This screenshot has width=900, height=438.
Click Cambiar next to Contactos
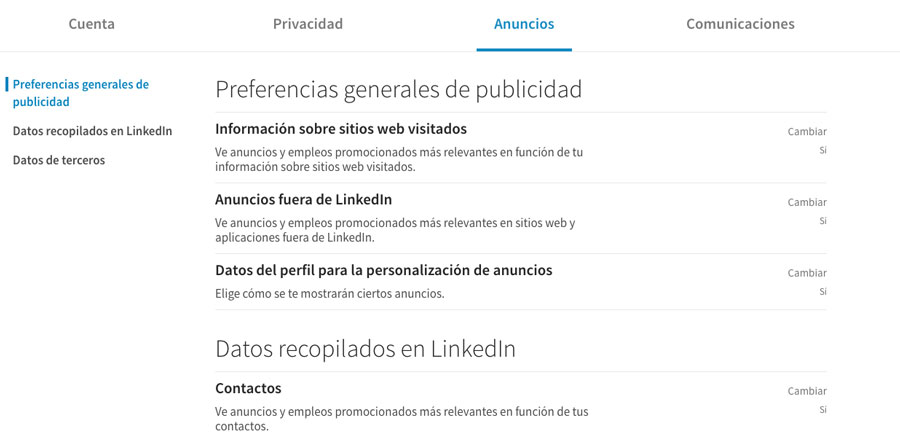click(x=807, y=391)
